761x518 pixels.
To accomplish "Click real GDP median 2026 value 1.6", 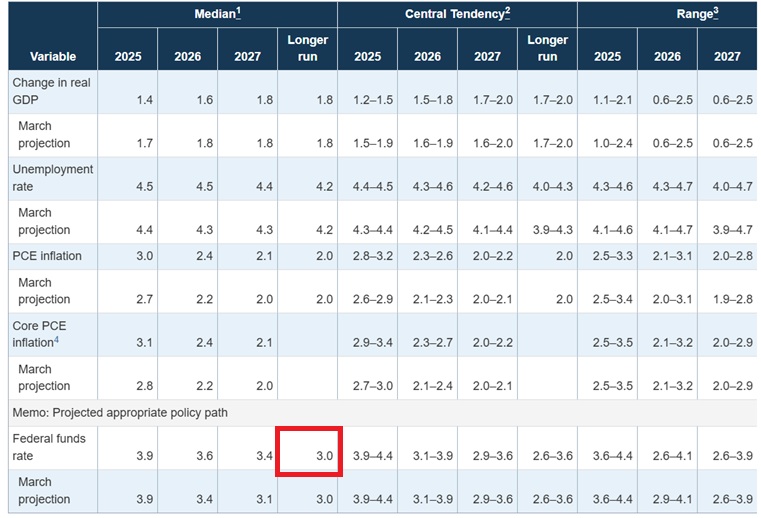I will [x=205, y=100].
